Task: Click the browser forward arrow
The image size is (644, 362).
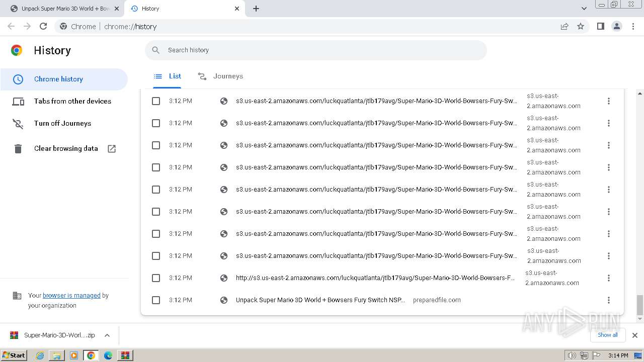Action: pos(27,26)
